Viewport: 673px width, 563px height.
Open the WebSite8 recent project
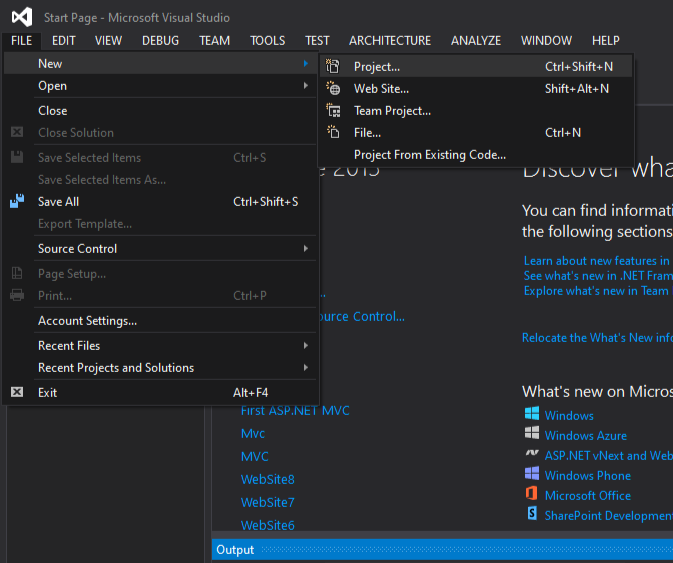(x=267, y=479)
